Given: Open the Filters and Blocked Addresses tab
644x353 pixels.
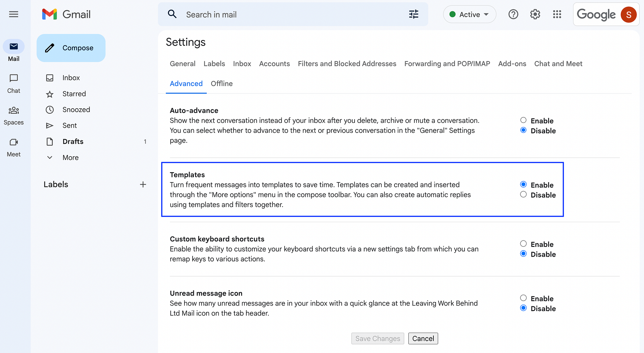Looking at the screenshot, I should pos(347,64).
